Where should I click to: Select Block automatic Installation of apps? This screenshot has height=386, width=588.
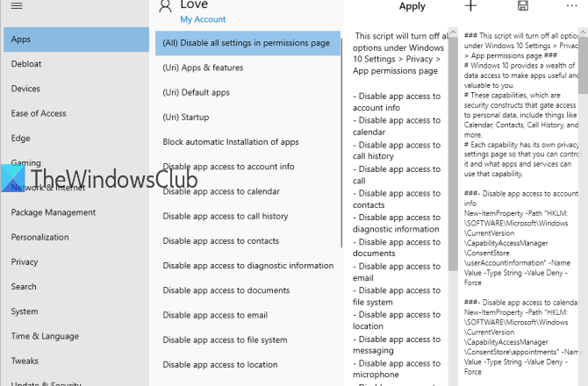[x=247, y=142]
